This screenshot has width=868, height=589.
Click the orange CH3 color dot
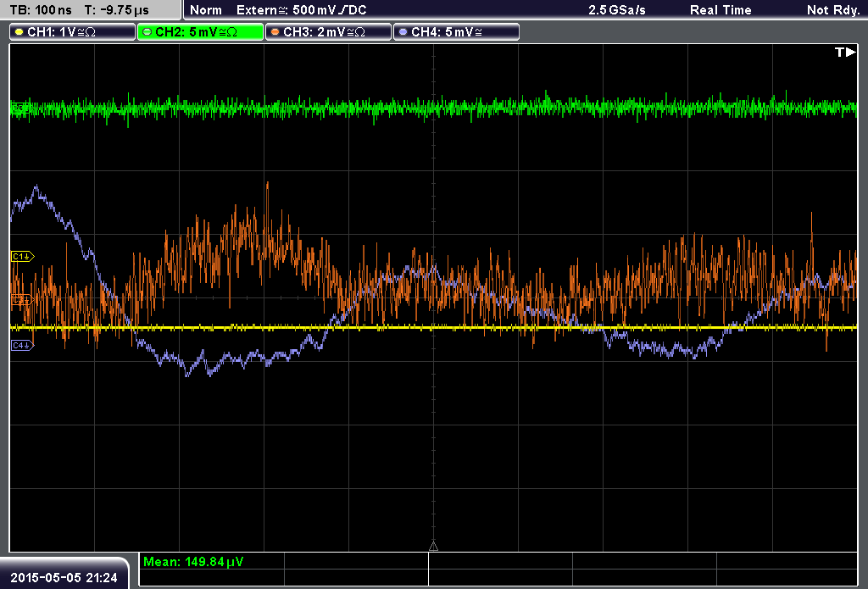(275, 32)
